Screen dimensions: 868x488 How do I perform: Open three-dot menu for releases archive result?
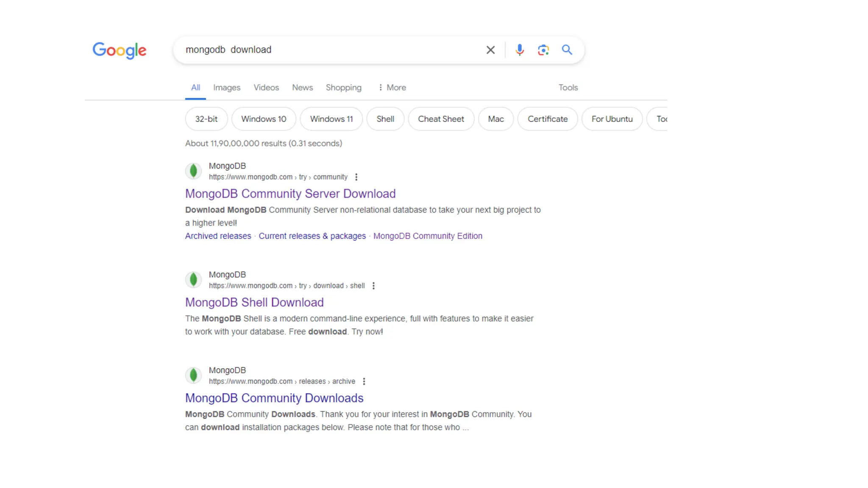click(x=364, y=382)
